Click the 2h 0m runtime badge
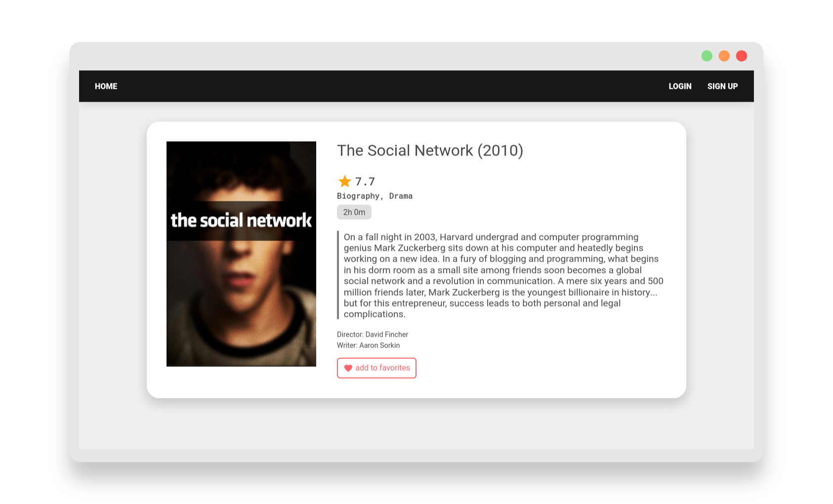This screenshot has height=504, width=833. [x=354, y=212]
